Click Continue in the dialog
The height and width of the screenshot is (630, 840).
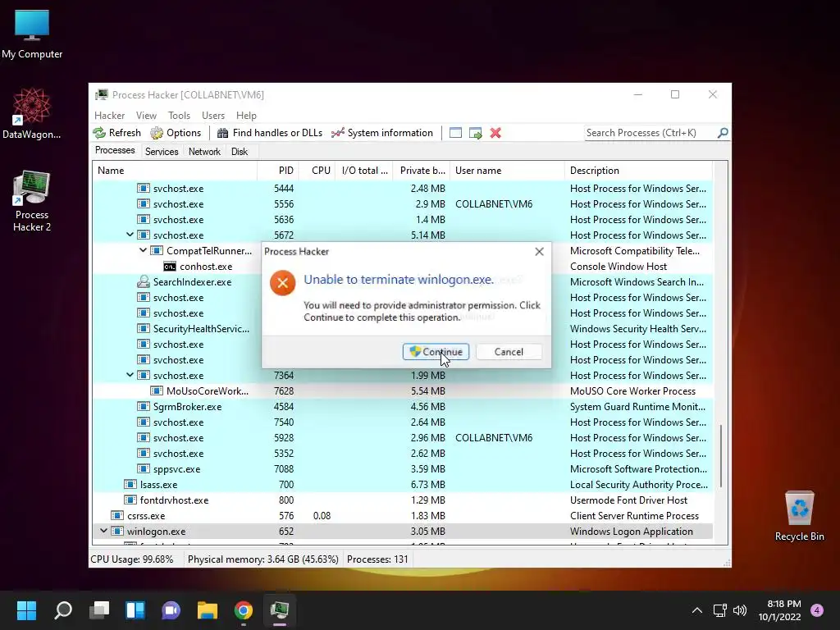(x=436, y=352)
